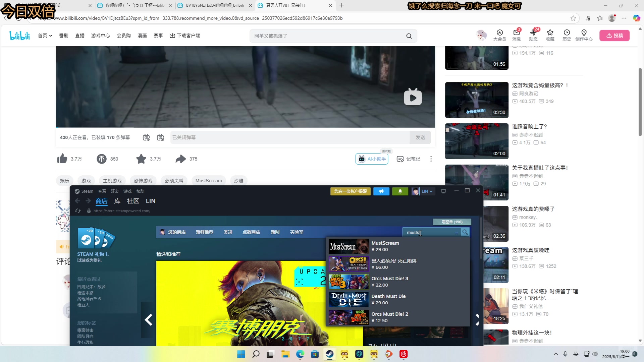Give coins with the coin icon
Image resolution: width=644 pixels, height=362 pixels.
tap(102, 159)
